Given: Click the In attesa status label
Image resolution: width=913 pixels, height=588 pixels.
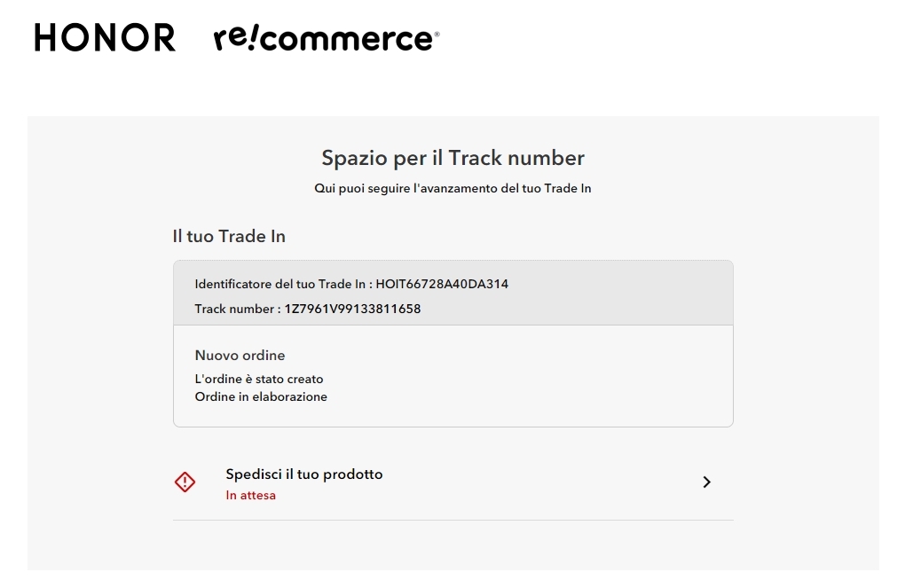Looking at the screenshot, I should pyautogui.click(x=250, y=496).
